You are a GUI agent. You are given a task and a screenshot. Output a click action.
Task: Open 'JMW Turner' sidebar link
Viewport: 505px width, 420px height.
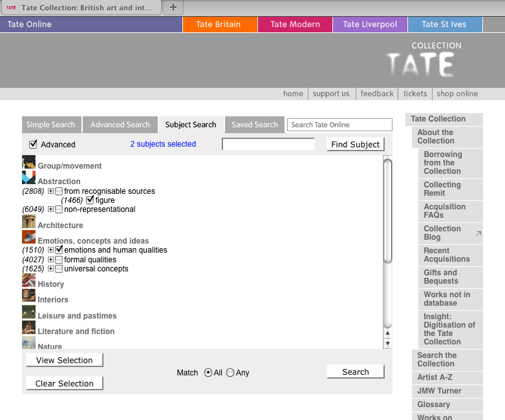click(x=447, y=391)
